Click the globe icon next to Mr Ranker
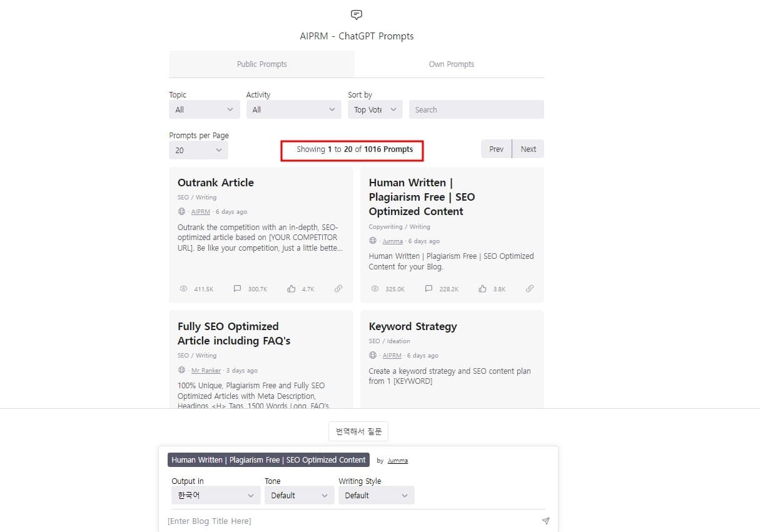760x532 pixels. click(x=181, y=370)
